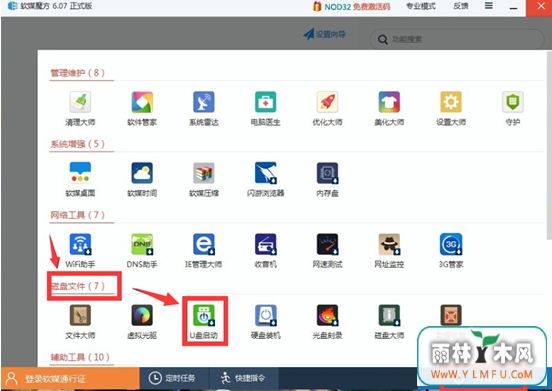
Task: Switch to 专业模式 professional mode
Action: point(421,6)
